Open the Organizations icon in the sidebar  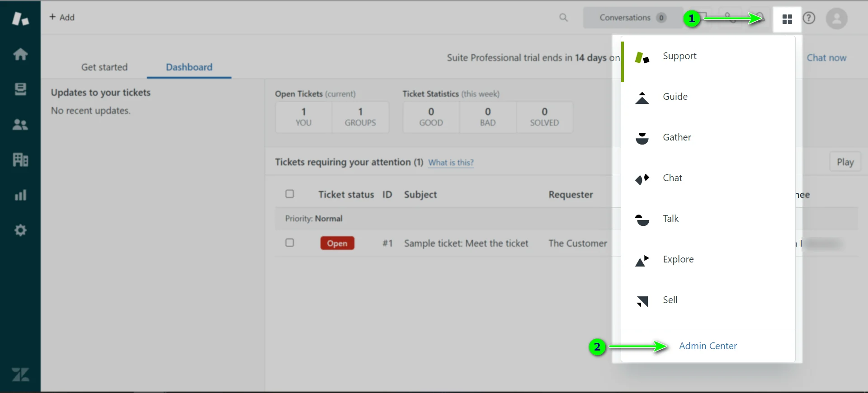[20, 159]
